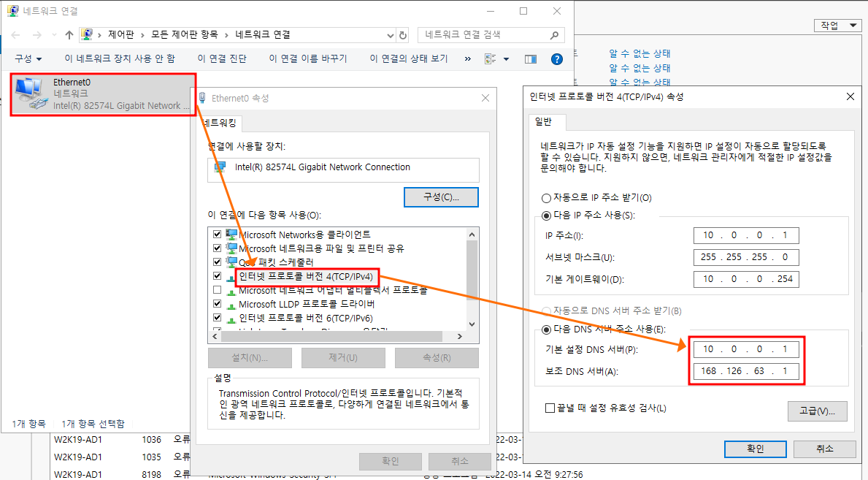Toggle 어댑터 멀티플렉서 프로토콜 checkbox
Viewport: 868px width, 480px height.
coord(217,290)
